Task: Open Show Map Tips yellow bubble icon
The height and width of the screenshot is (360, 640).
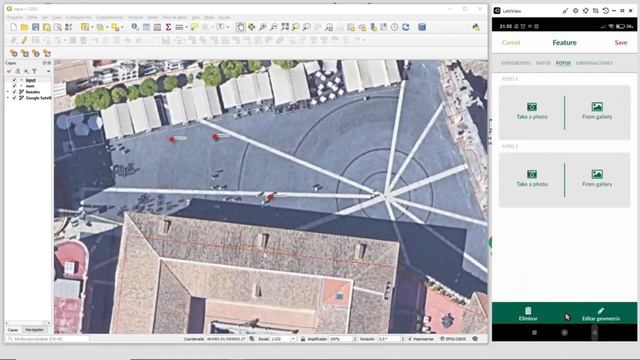Action: click(194, 27)
